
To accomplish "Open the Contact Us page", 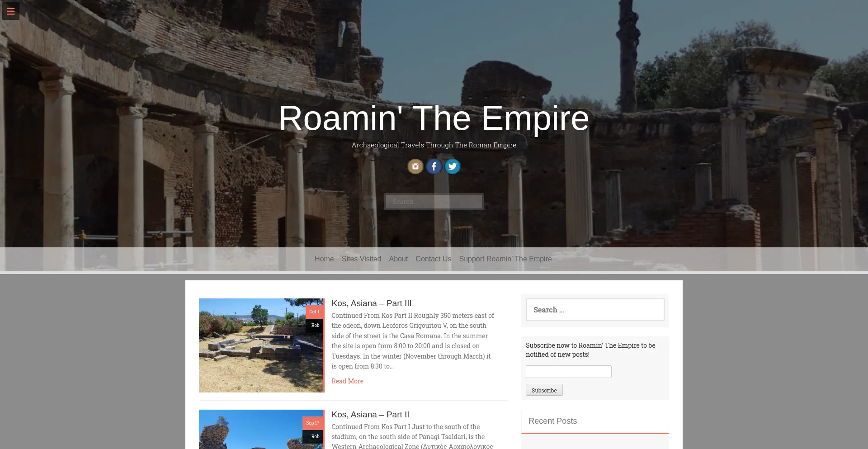I will click(x=433, y=259).
